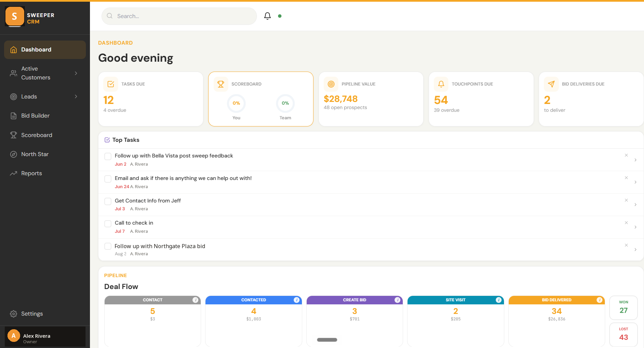This screenshot has width=644, height=348.
Task: Open Call to check in details chevron
Action: click(635, 227)
